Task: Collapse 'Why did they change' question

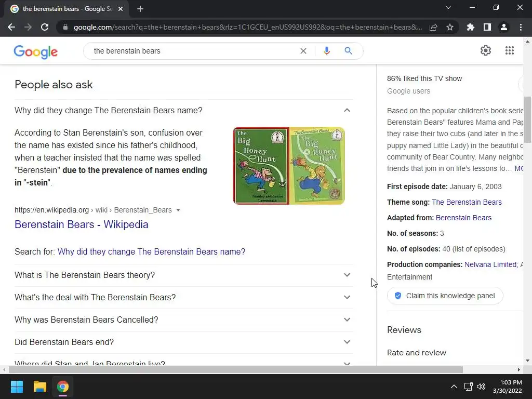Action: click(x=184, y=110)
